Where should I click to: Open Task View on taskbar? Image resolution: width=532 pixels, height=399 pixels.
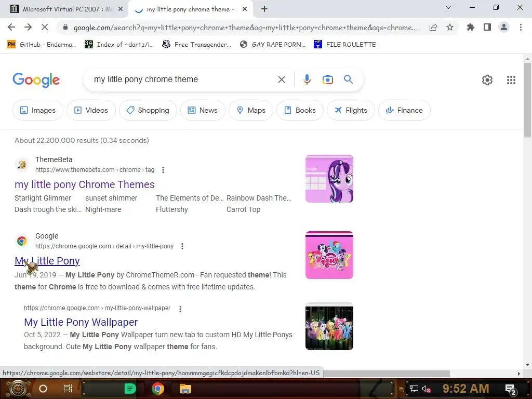[x=68, y=389]
